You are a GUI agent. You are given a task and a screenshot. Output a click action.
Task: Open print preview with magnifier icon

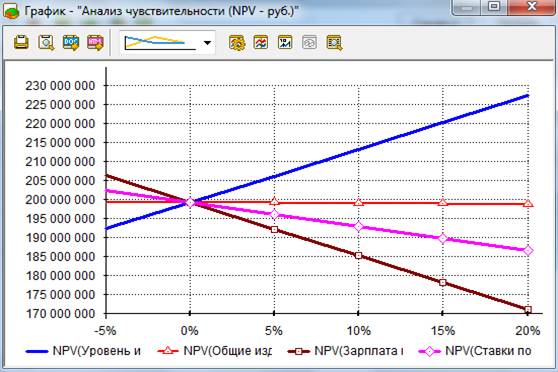(46, 42)
